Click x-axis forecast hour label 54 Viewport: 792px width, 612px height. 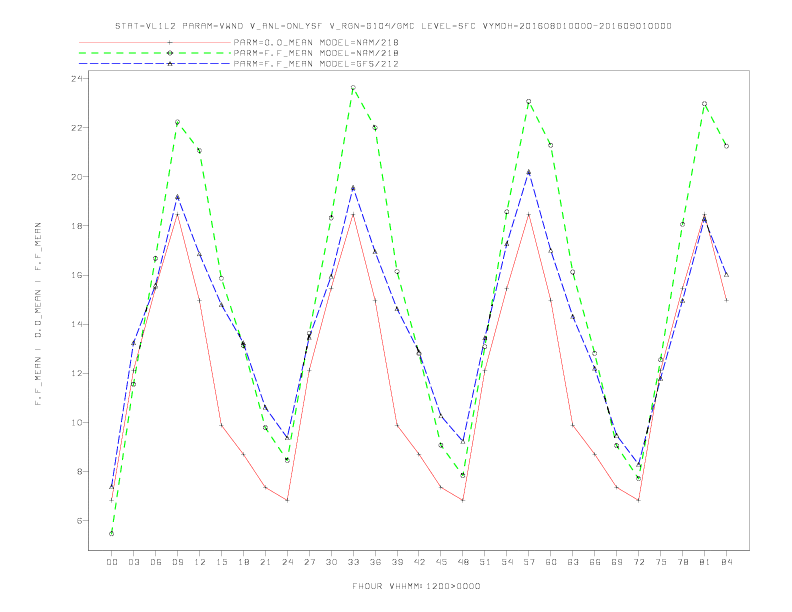click(507, 562)
